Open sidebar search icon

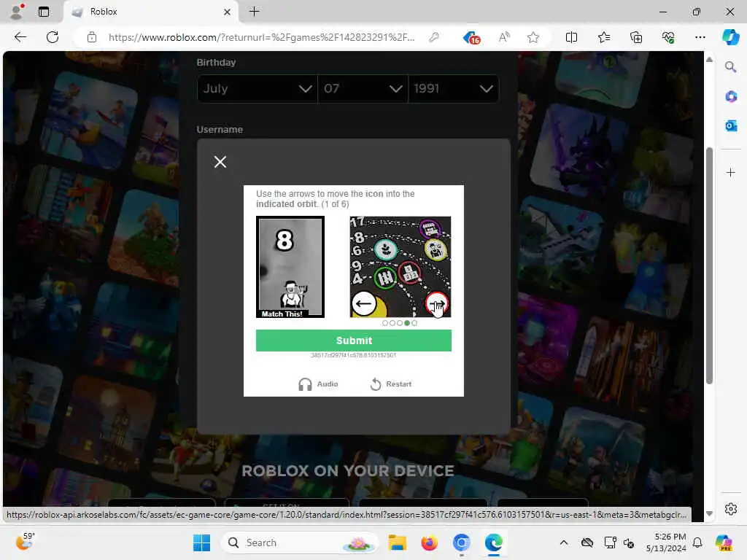click(x=731, y=67)
